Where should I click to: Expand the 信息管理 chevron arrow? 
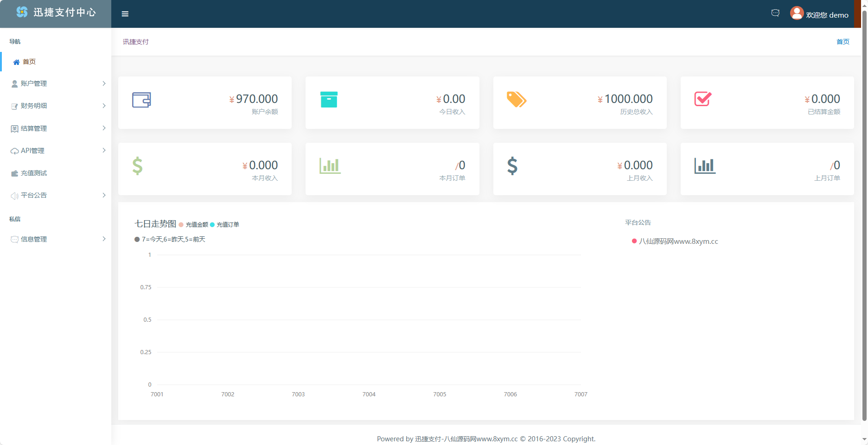click(104, 239)
